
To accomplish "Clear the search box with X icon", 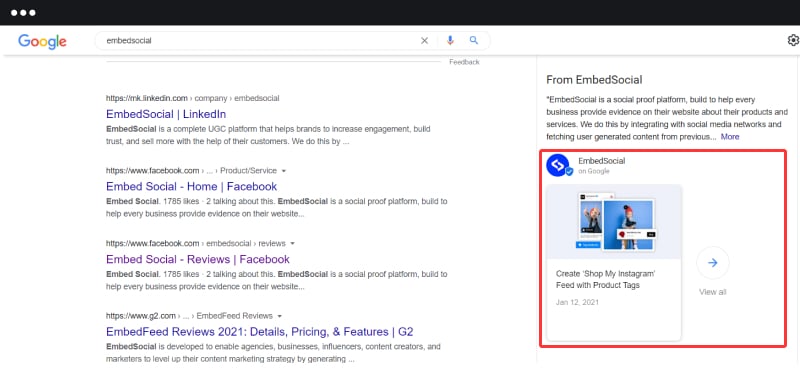I will tap(424, 41).
